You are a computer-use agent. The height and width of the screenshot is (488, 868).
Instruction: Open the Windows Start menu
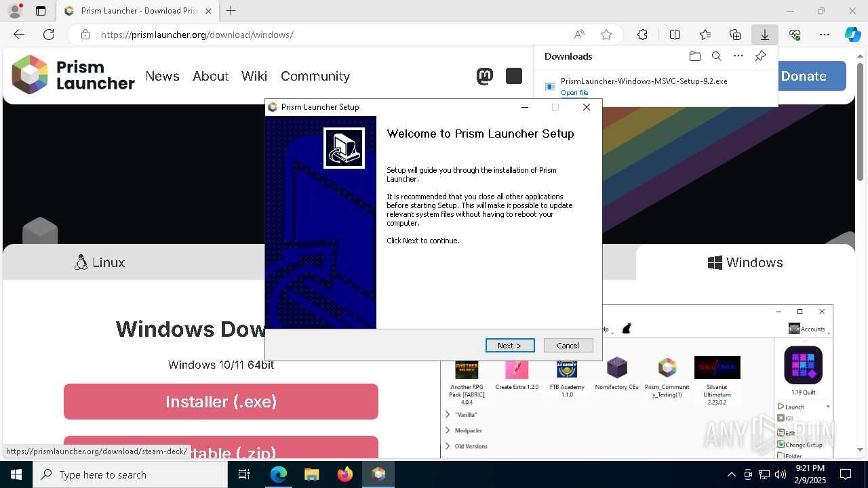[x=16, y=474]
